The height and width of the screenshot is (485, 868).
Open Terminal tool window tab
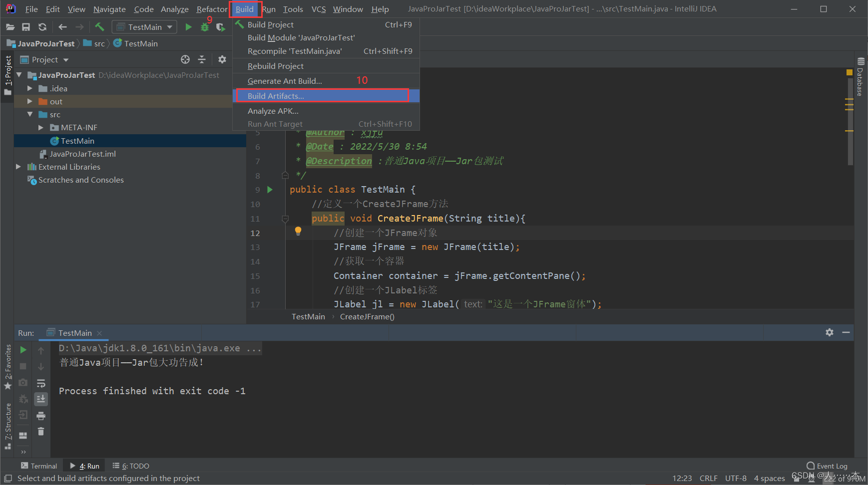[39, 466]
